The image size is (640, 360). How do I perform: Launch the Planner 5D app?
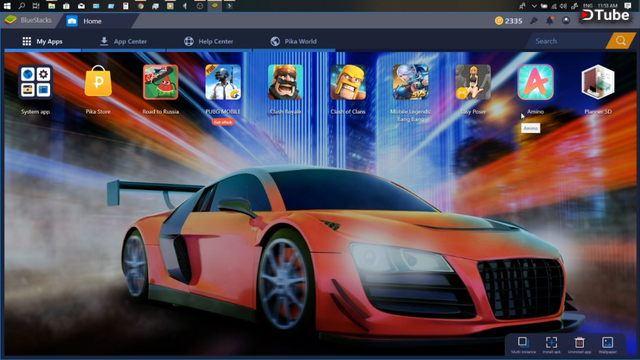598,82
